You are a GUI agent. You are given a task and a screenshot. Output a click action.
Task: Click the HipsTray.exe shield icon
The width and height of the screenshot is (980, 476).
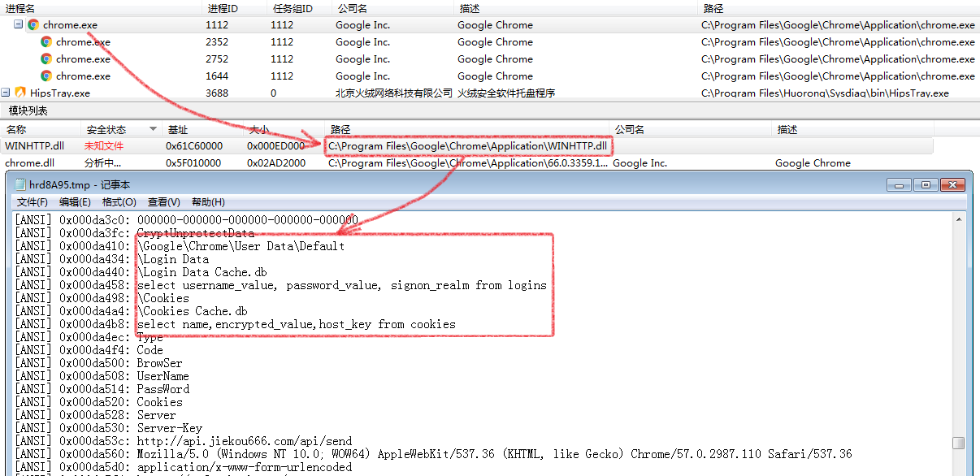click(x=20, y=93)
